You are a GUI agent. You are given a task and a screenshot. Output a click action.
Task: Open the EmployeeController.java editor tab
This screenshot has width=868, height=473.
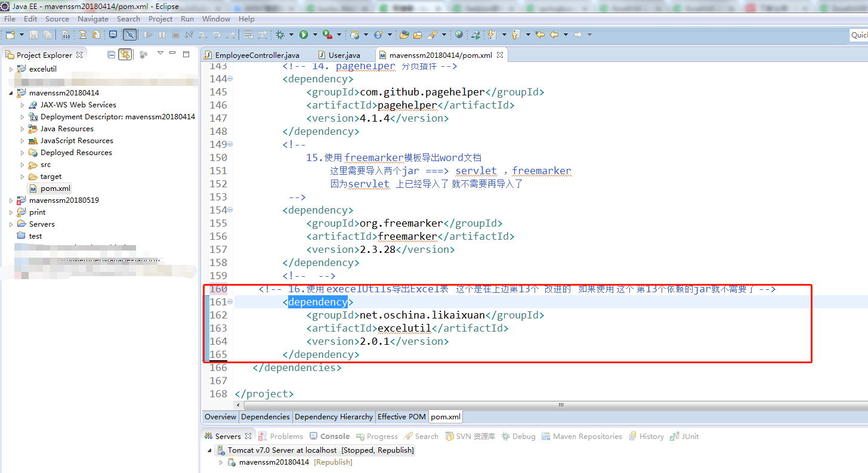click(x=257, y=55)
